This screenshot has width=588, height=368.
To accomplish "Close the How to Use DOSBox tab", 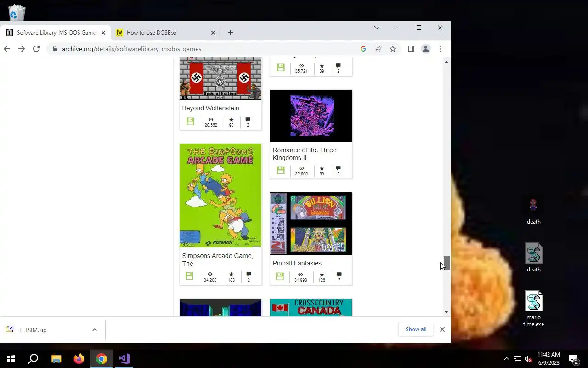I will 213,33.
